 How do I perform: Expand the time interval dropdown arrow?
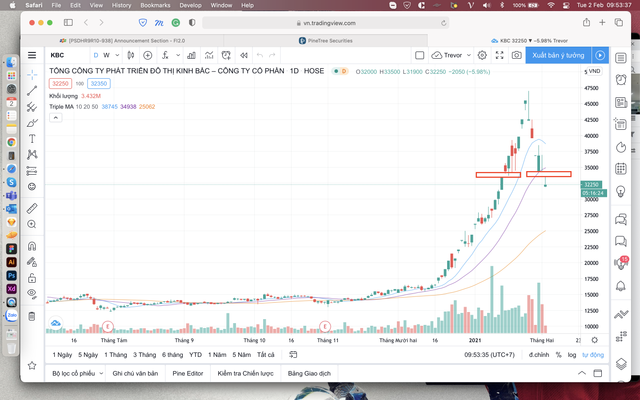tap(117, 55)
